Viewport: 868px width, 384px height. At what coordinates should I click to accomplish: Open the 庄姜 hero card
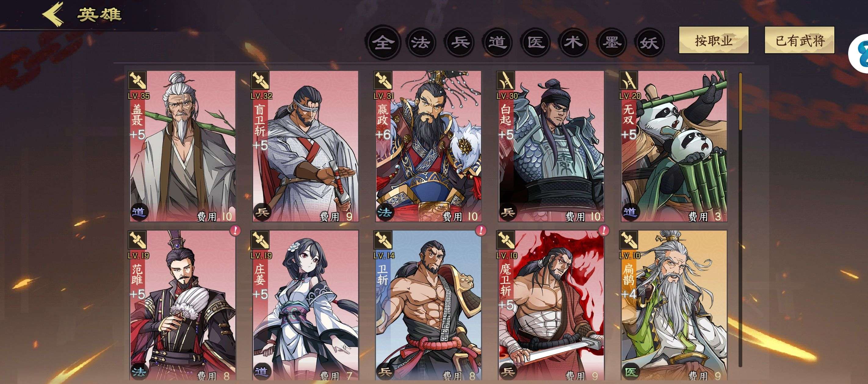(x=305, y=306)
